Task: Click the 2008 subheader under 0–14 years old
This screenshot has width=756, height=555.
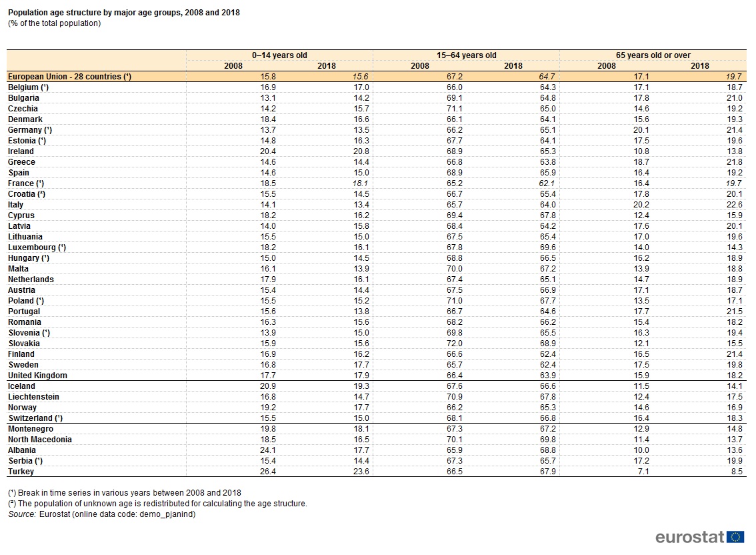Action: coord(233,65)
